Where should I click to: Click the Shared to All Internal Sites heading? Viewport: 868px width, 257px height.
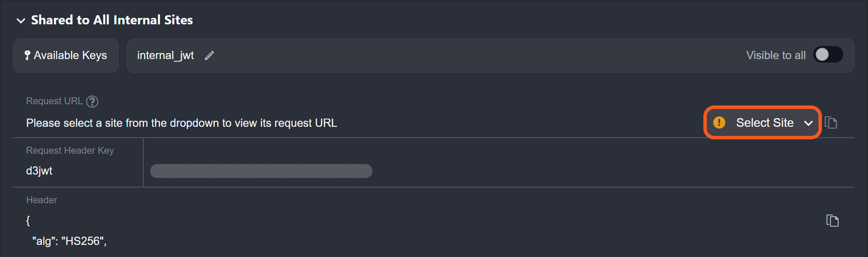pyautogui.click(x=112, y=20)
